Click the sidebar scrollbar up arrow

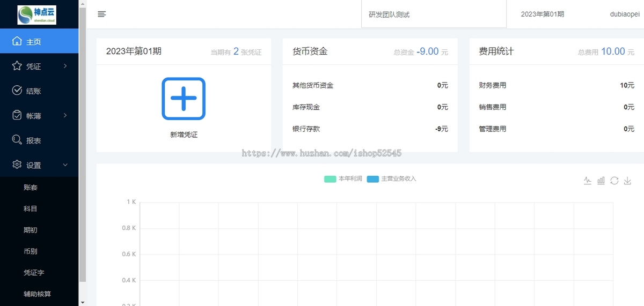click(x=83, y=3)
